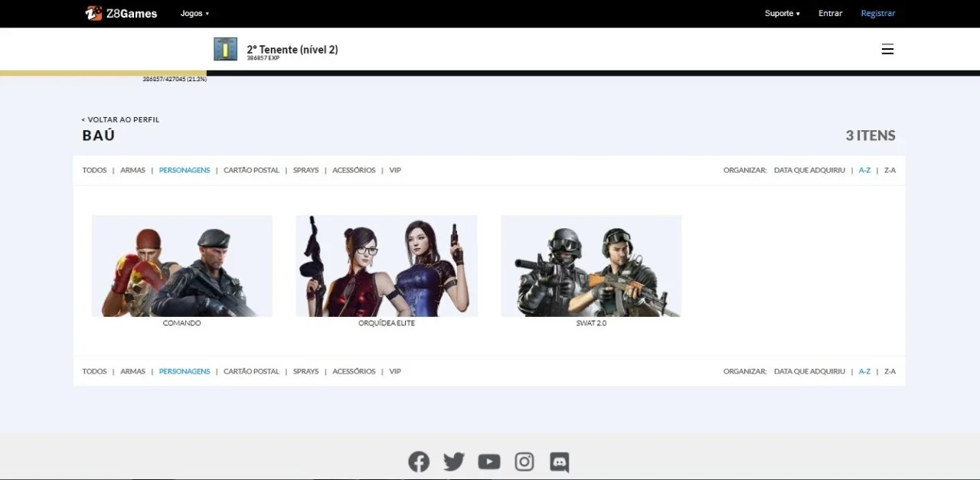Sort by DATA QUE ADQUIRIU at top

pyautogui.click(x=809, y=170)
